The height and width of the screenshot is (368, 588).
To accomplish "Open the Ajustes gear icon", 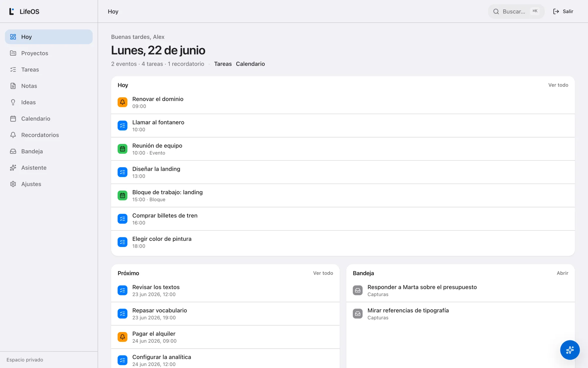I will [x=13, y=184].
